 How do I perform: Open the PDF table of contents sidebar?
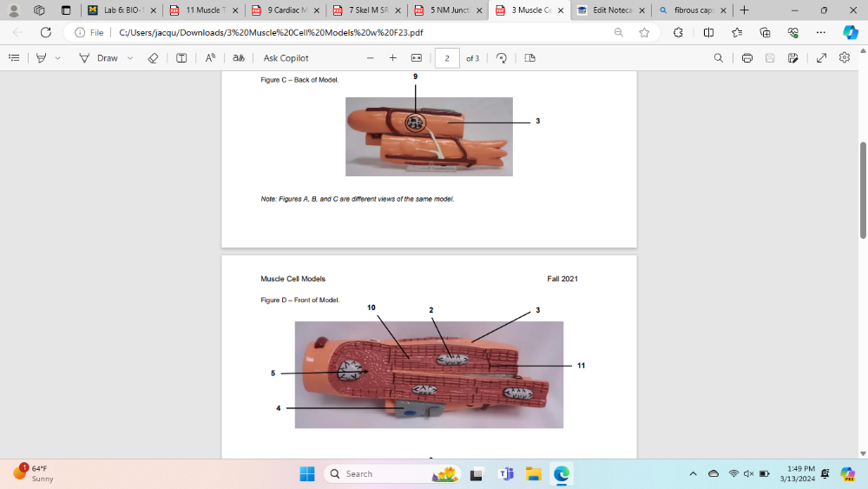pos(14,58)
